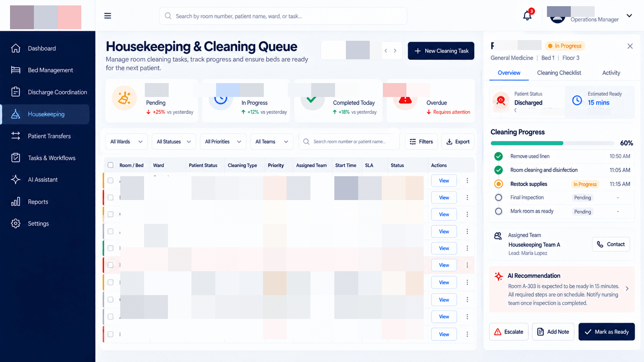
Task: Click the Reports bar chart icon
Action: click(16, 202)
